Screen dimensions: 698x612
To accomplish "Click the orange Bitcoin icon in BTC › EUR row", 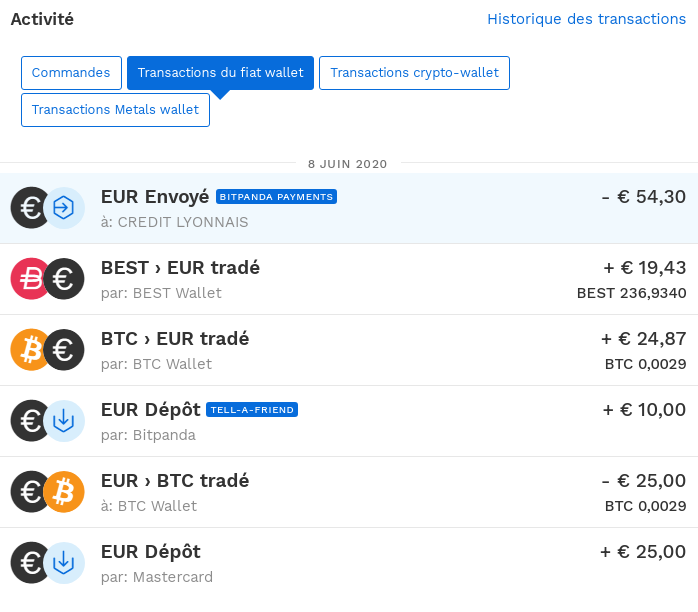I will [x=29, y=350].
